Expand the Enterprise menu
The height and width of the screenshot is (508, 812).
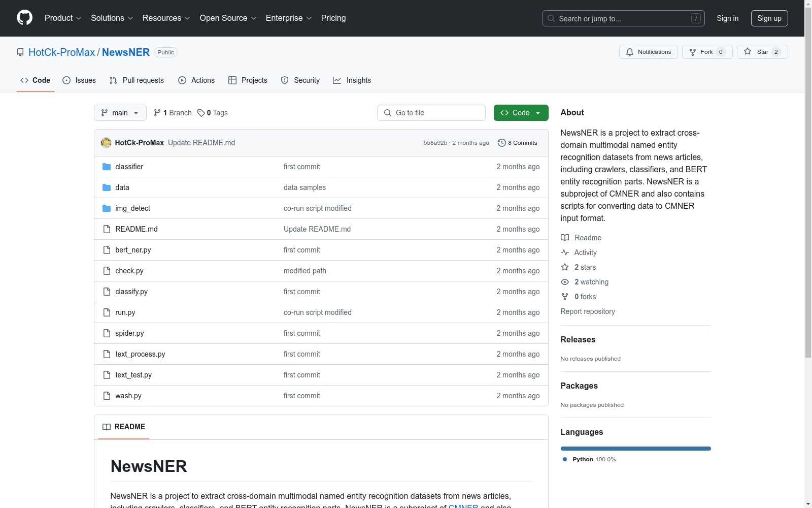(289, 18)
